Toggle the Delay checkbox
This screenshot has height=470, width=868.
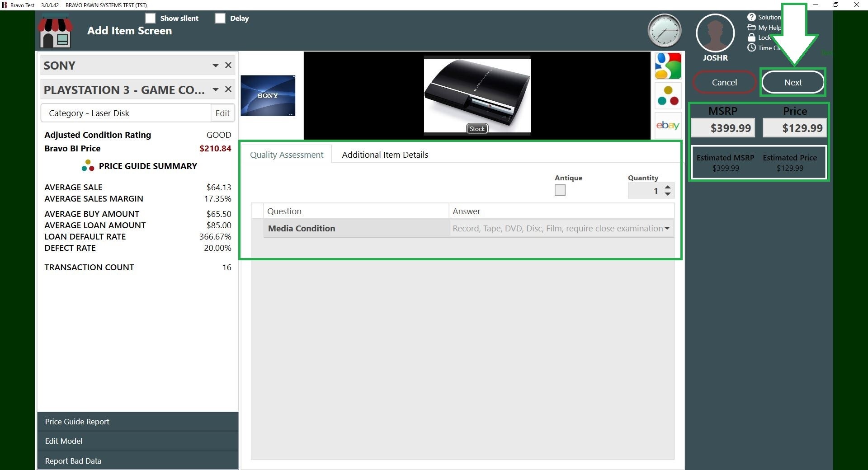point(220,18)
